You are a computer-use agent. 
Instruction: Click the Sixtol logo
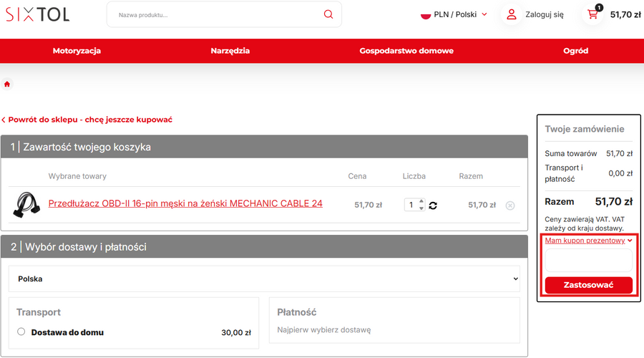[38, 14]
